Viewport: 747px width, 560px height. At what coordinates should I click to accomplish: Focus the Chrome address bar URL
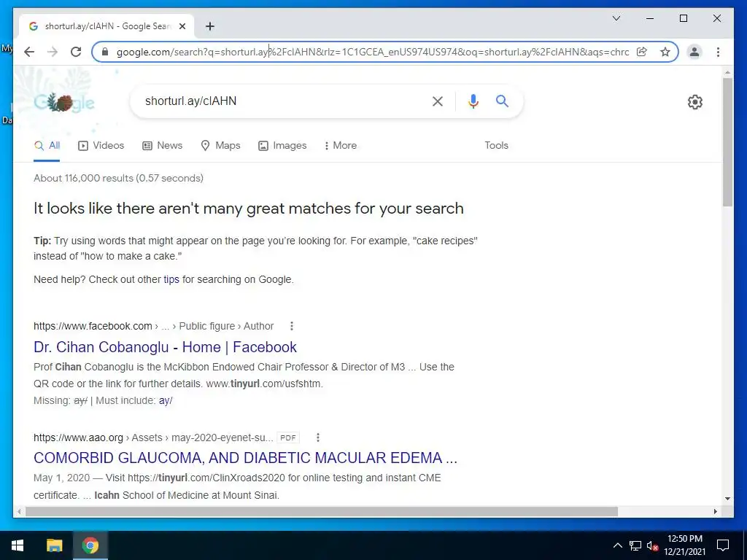click(x=373, y=52)
